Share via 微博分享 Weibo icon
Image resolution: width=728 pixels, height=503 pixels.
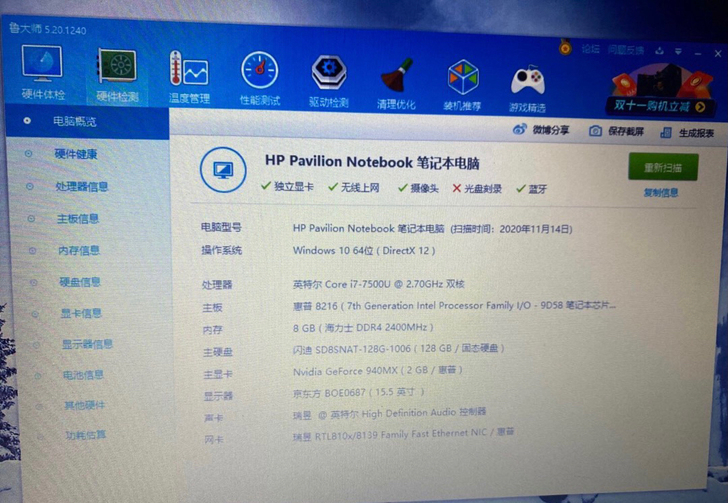pyautogui.click(x=520, y=129)
